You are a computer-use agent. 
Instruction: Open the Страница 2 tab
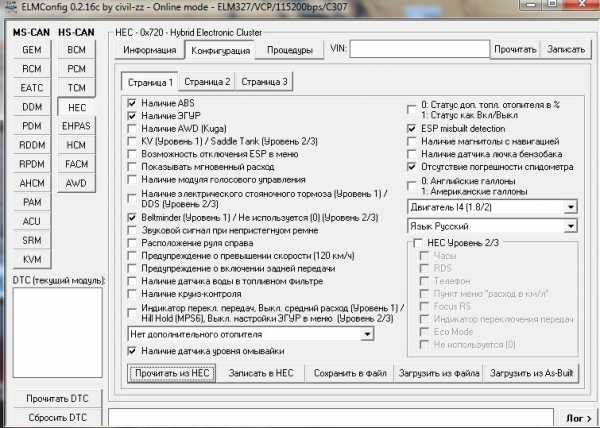coord(207,81)
